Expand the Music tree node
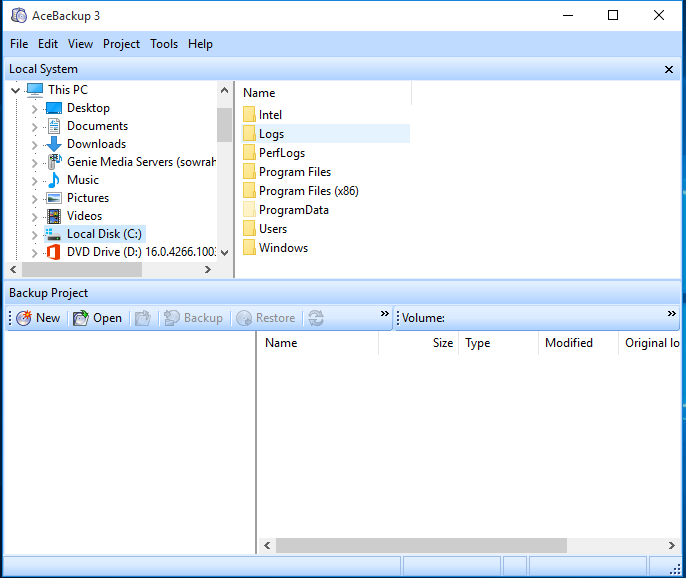Image resolution: width=686 pixels, height=578 pixels. tap(35, 181)
